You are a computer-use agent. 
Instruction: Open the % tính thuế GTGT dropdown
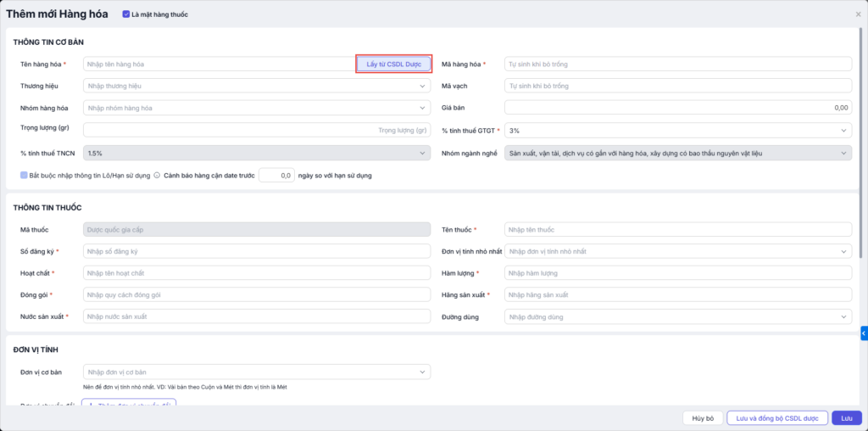coord(844,131)
